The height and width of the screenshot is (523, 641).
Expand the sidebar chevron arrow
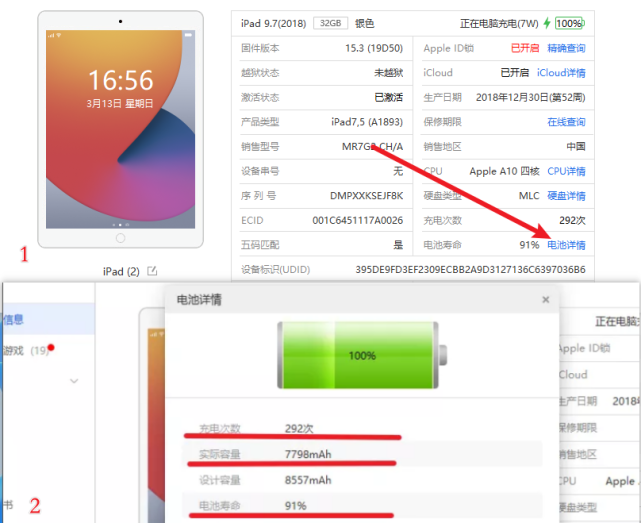pos(74,381)
